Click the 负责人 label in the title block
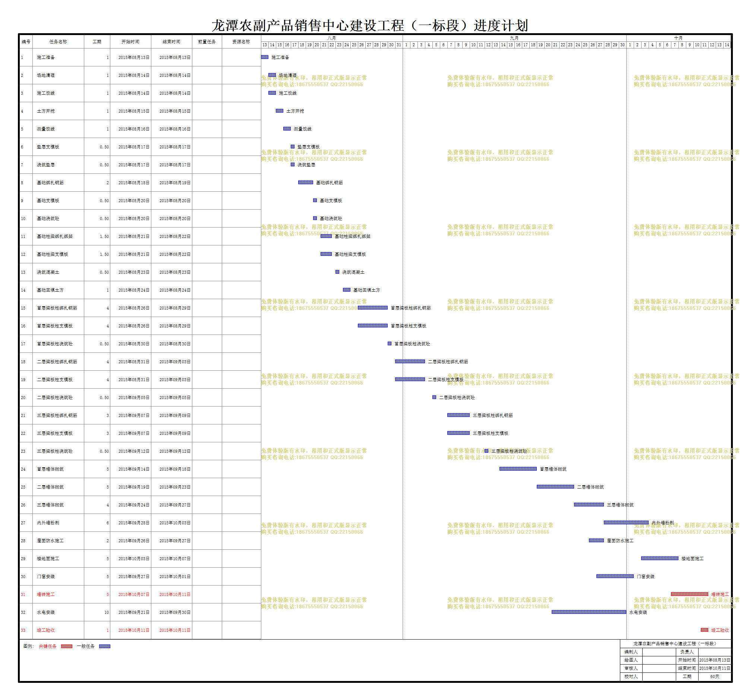Screen dimensions: 750x700 tap(687, 652)
